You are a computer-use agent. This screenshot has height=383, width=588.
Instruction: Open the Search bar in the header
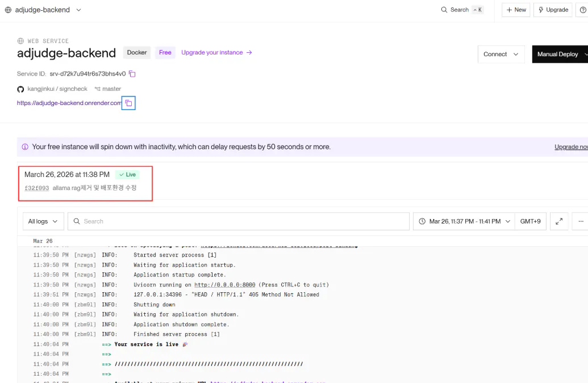click(x=462, y=10)
